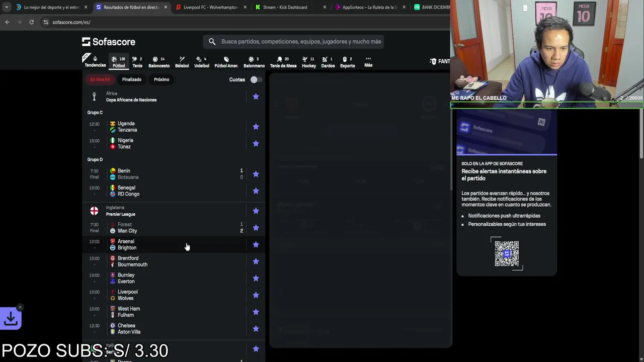
Task: Toggle favorite star for Copa Africana de Naciones
Action: click(x=256, y=97)
